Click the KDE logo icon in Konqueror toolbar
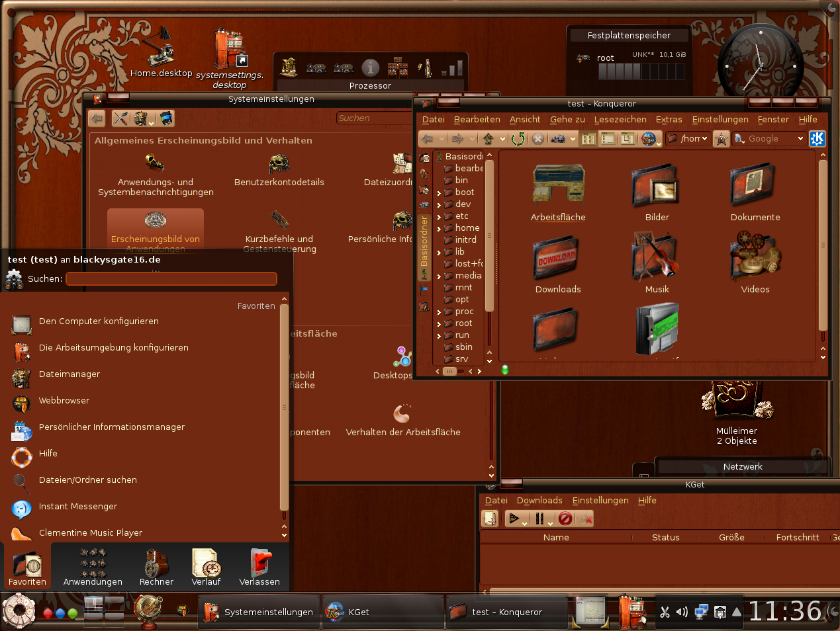Image resolution: width=840 pixels, height=631 pixels. coord(817,138)
